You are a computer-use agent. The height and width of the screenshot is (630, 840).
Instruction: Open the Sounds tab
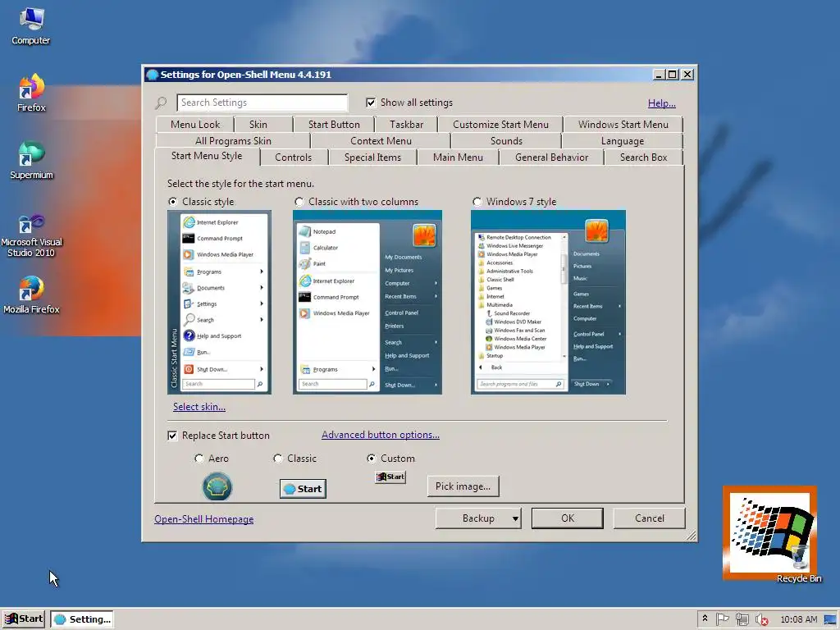click(505, 141)
